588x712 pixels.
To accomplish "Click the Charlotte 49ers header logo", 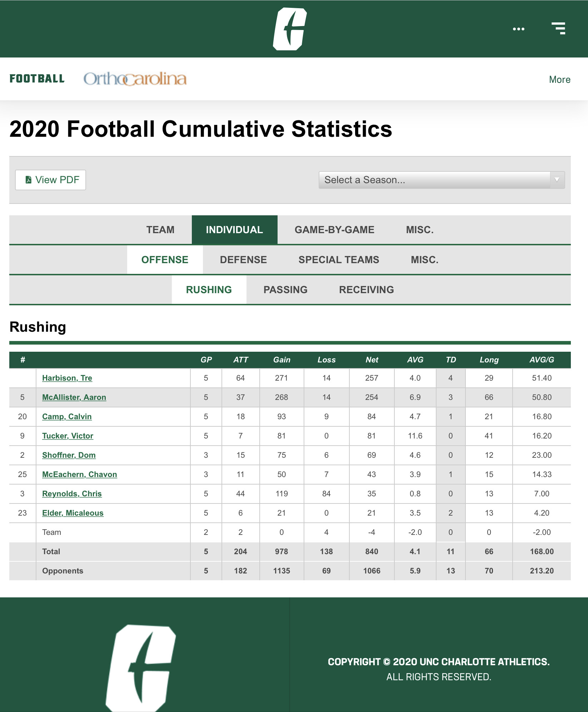I will tap(290, 29).
